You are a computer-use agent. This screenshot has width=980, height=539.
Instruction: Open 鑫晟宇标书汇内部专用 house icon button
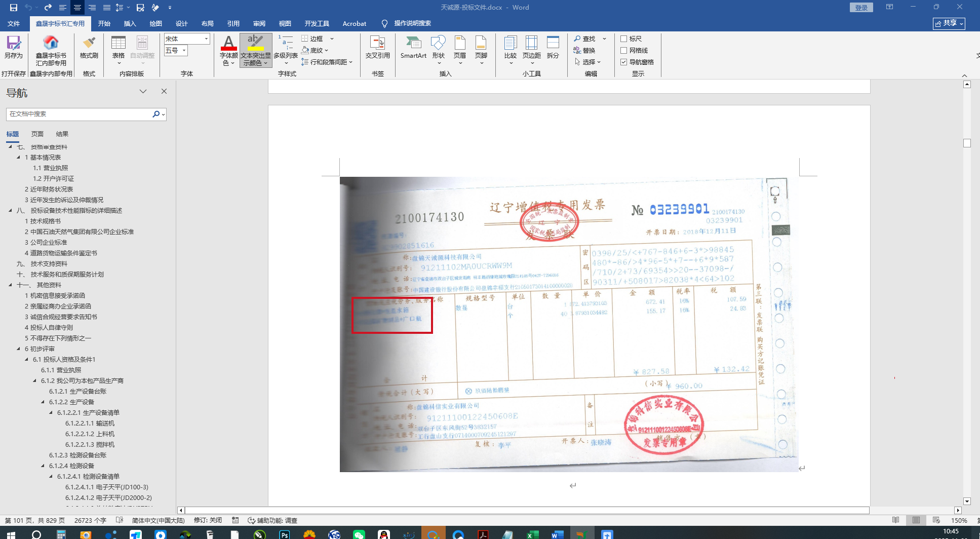[x=51, y=51]
